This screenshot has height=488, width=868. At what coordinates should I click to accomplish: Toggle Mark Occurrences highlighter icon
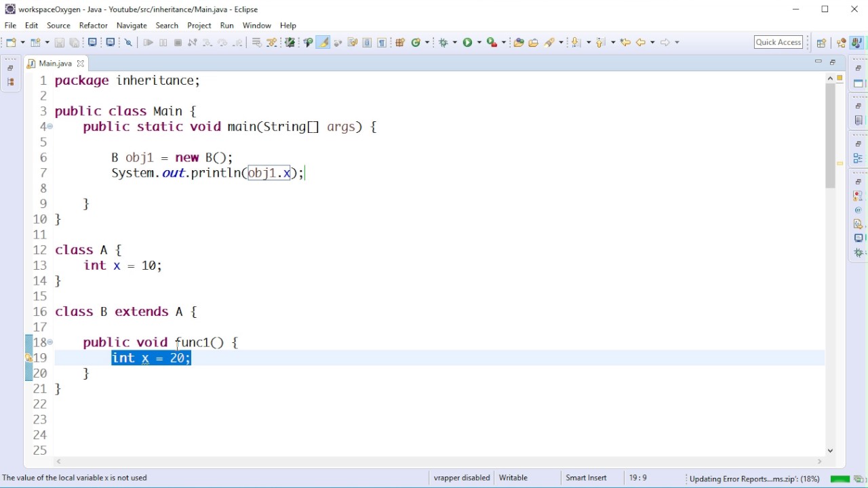(323, 42)
